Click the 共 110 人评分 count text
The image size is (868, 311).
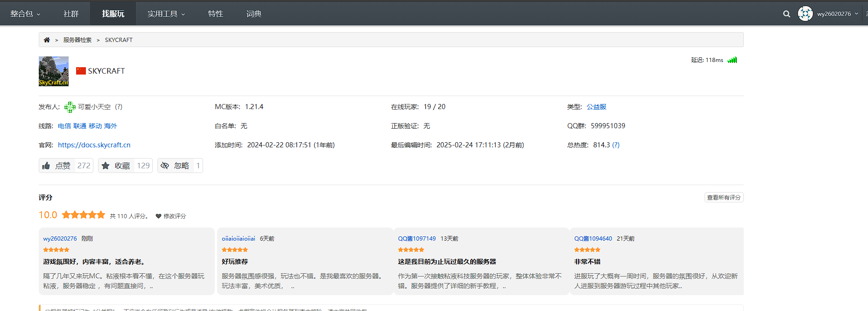129,216
